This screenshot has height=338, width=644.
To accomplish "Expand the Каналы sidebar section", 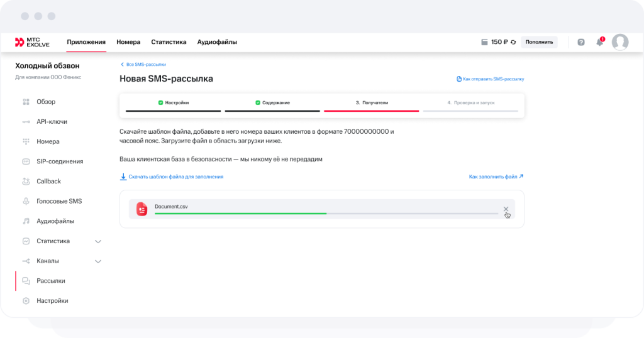I will click(x=97, y=261).
